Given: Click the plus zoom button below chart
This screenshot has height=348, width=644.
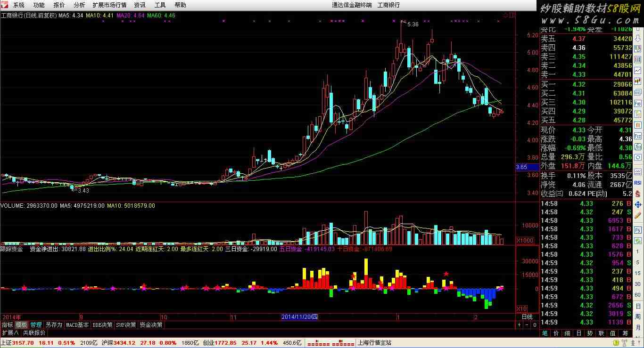Looking at the screenshot, I should pos(520,325).
